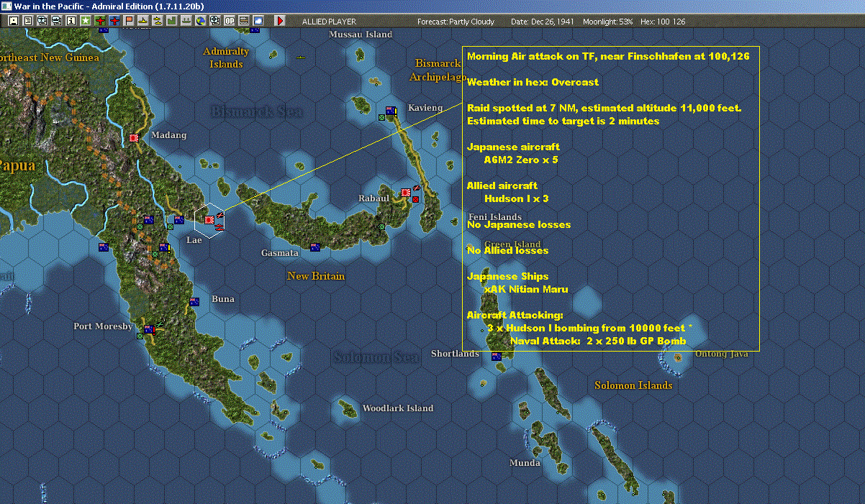This screenshot has width=865, height=504.
Task: Click the red ship task force icon near Lae
Action: (x=220, y=226)
